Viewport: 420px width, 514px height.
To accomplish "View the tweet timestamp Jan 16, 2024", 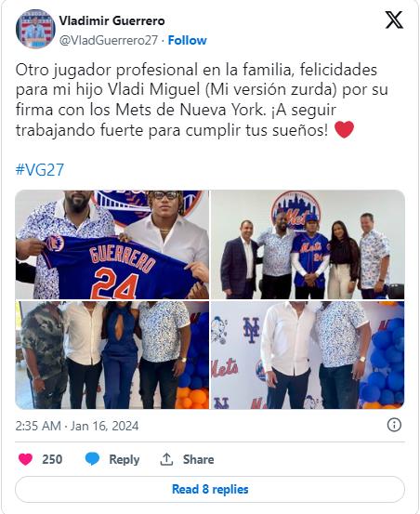I will (x=77, y=426).
